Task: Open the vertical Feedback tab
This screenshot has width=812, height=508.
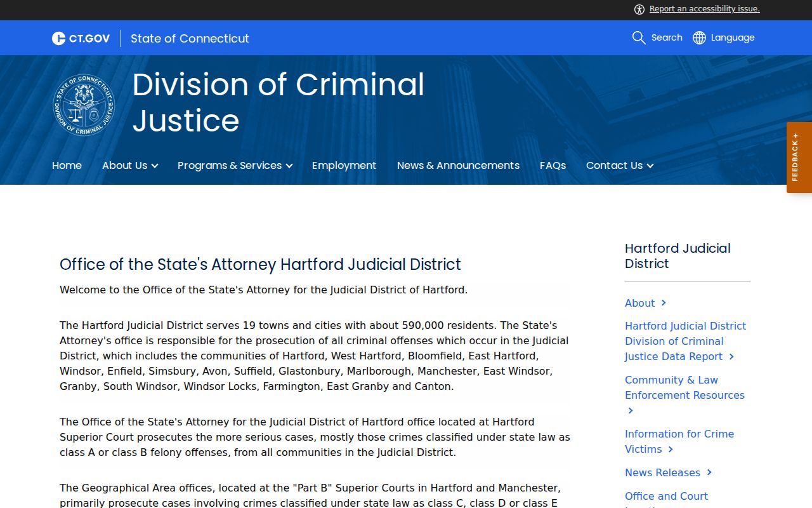Action: point(799,157)
